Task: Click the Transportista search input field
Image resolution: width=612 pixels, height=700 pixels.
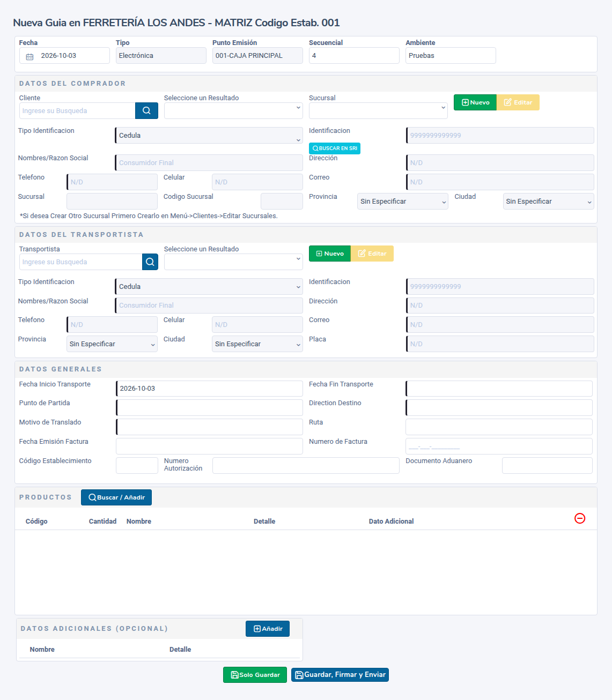Action: (81, 262)
